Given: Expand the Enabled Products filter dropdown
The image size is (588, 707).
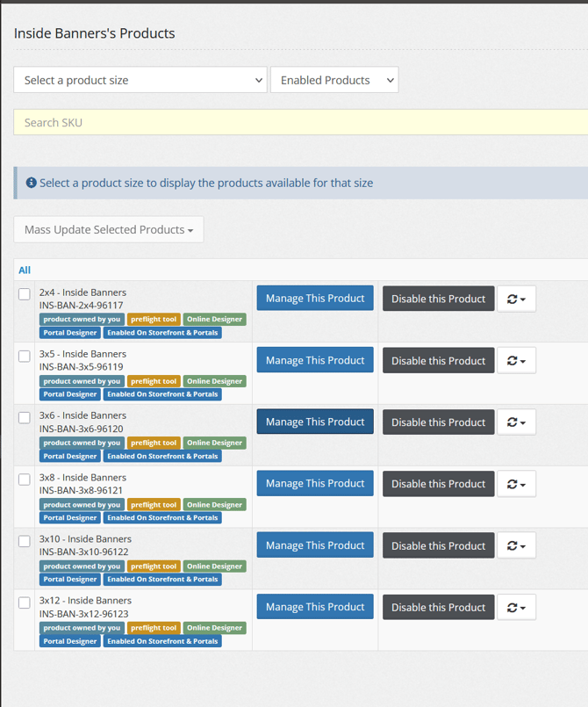Looking at the screenshot, I should (x=333, y=80).
